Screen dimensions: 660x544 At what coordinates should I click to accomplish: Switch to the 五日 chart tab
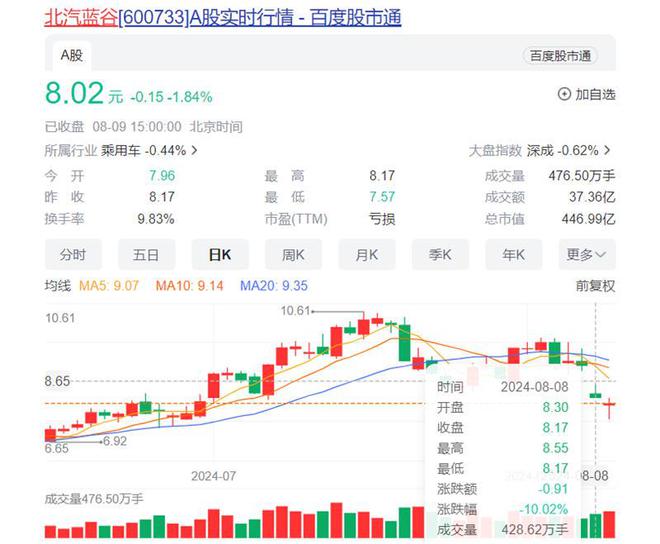(146, 255)
